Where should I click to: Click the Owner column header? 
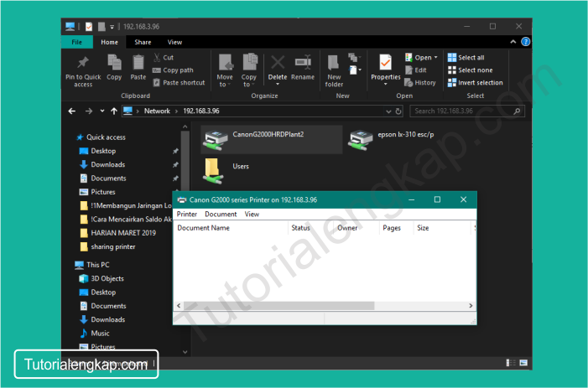(356, 228)
